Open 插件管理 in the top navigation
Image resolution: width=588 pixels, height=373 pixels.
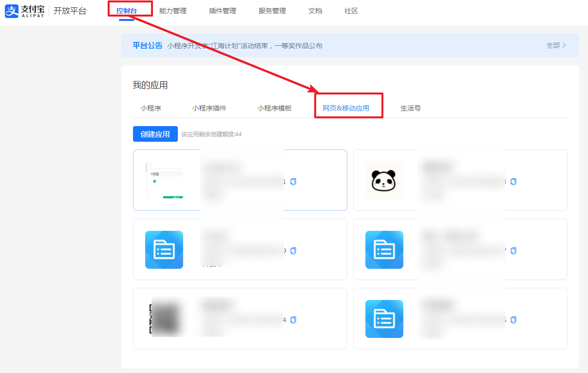tap(223, 11)
